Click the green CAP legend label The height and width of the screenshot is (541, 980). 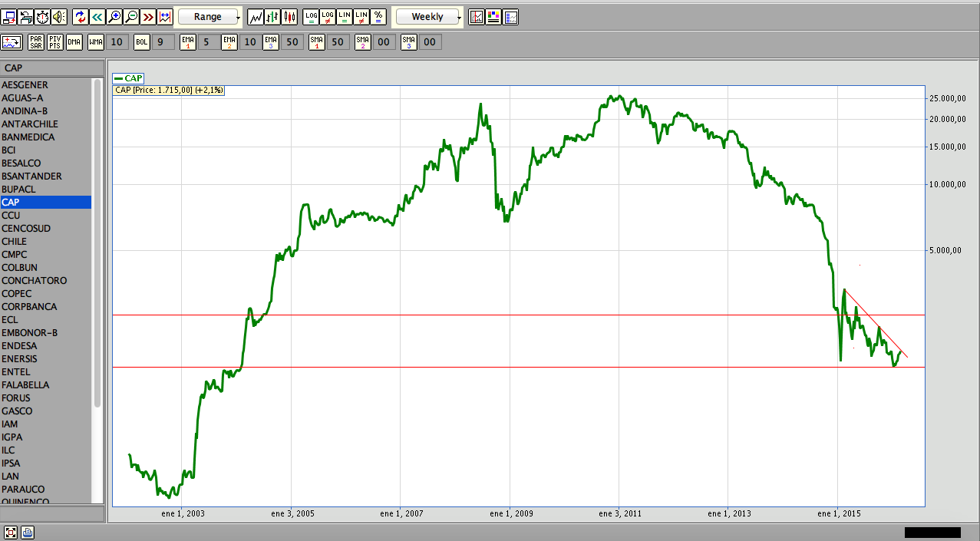click(x=128, y=78)
